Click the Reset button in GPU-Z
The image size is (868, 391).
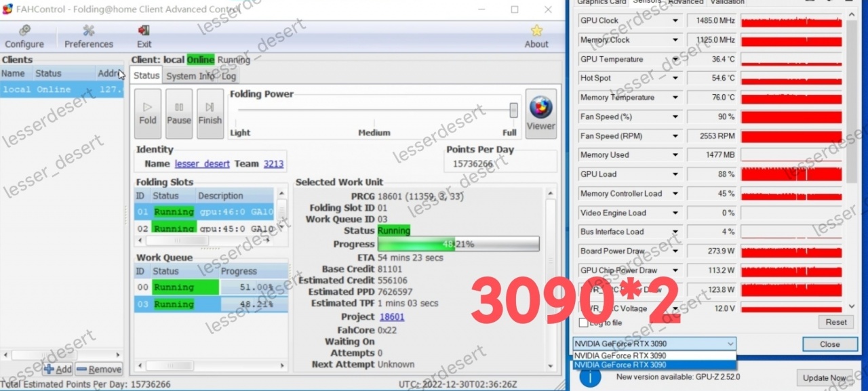click(x=835, y=323)
